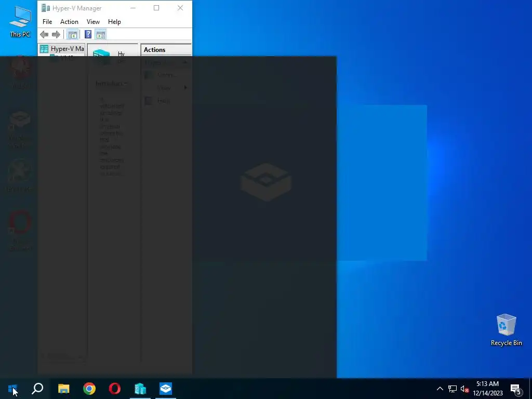Switch to Windows Sandbox taskbar button
532x399 pixels.
click(x=166, y=389)
